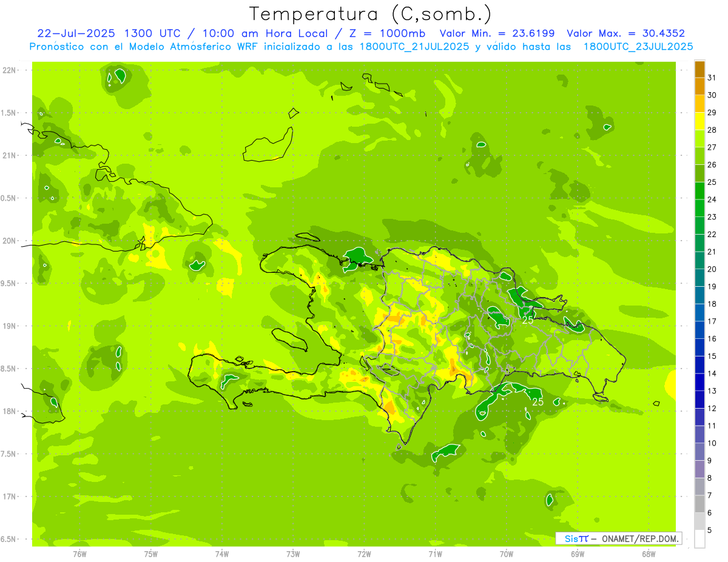Click the '19N' latitude label
This screenshot has height=562, width=728.
10,326
